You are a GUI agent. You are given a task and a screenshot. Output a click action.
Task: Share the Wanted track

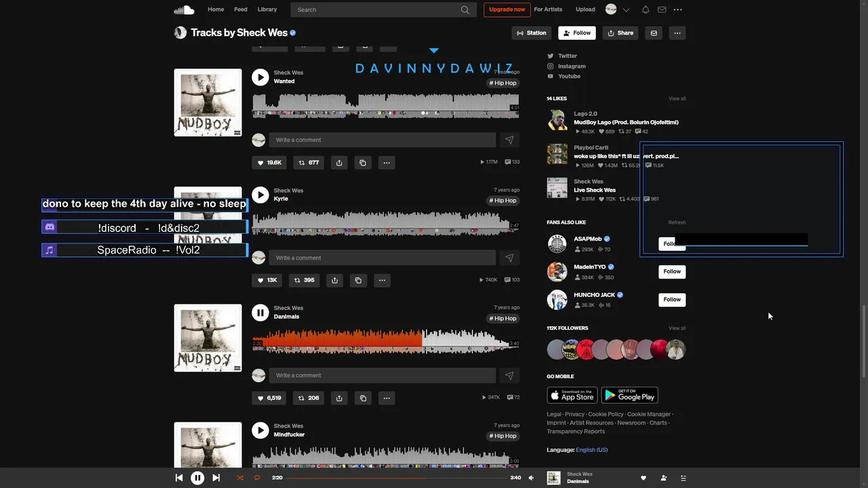click(x=339, y=163)
